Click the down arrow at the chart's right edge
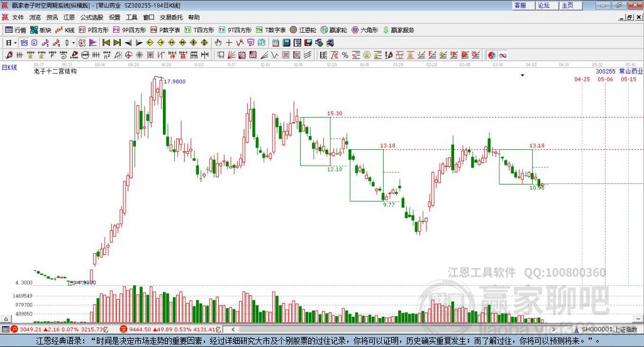The image size is (644, 347). tap(638, 319)
